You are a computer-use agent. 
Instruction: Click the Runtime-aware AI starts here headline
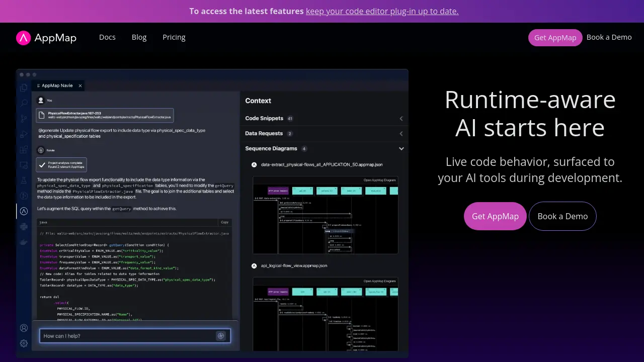click(x=530, y=113)
